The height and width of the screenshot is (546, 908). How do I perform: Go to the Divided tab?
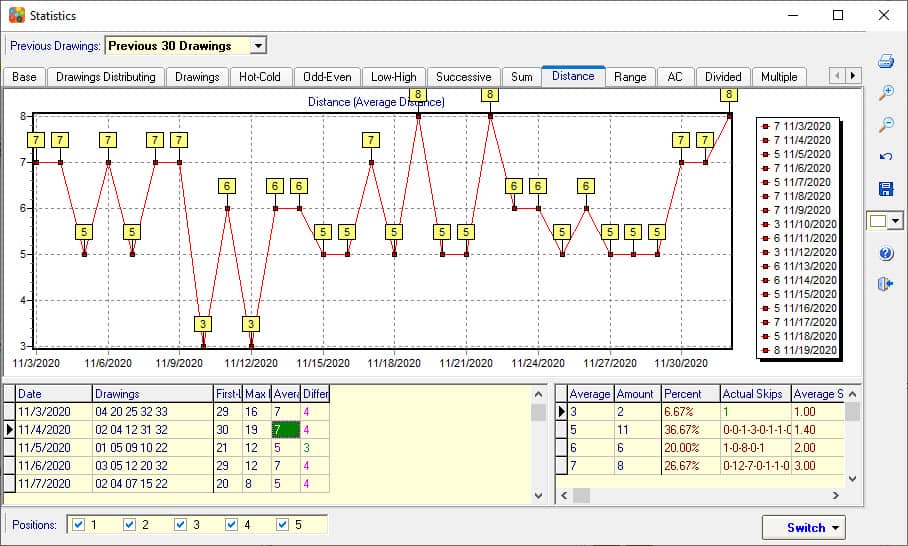tap(723, 77)
